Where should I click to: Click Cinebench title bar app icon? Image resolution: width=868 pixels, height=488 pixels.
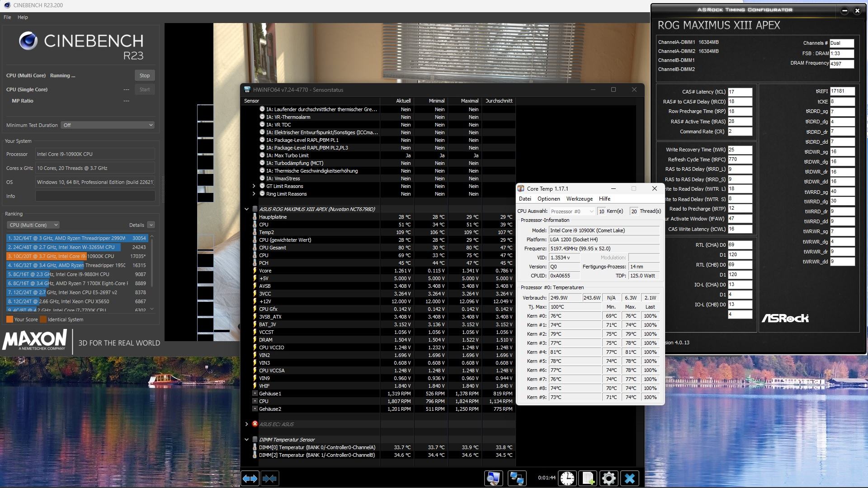(x=7, y=5)
